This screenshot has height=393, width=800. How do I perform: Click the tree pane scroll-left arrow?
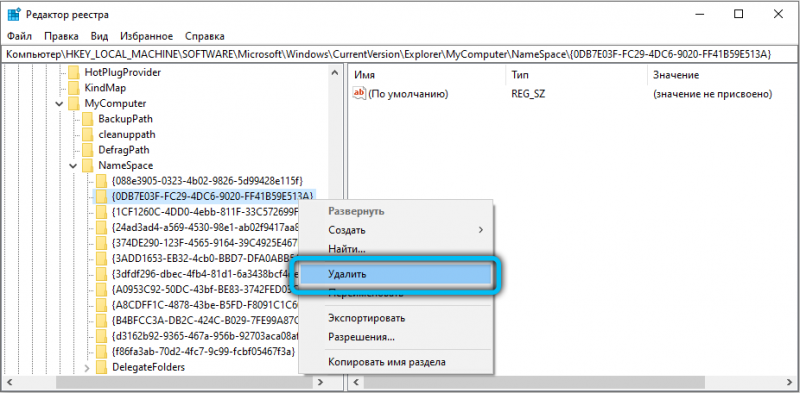tap(11, 382)
